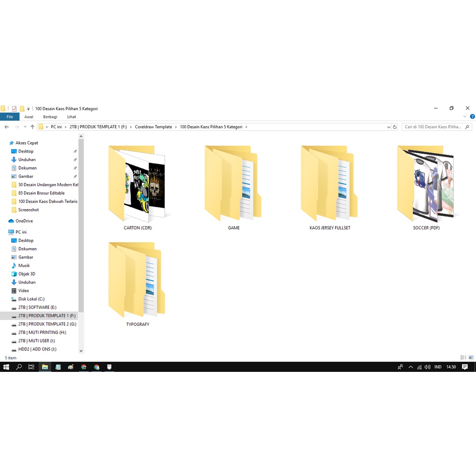Expand the ribbon with the chevron

465,117
